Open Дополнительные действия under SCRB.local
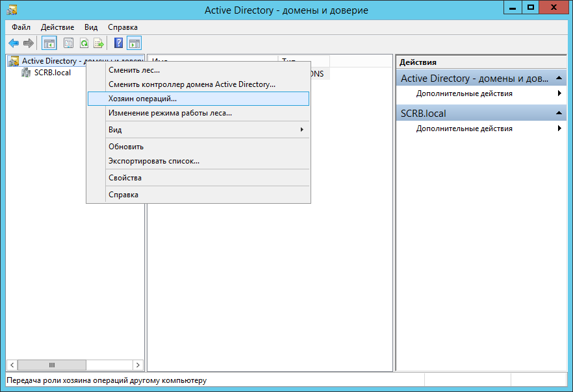Viewport: 573px width, 392px height. [464, 129]
